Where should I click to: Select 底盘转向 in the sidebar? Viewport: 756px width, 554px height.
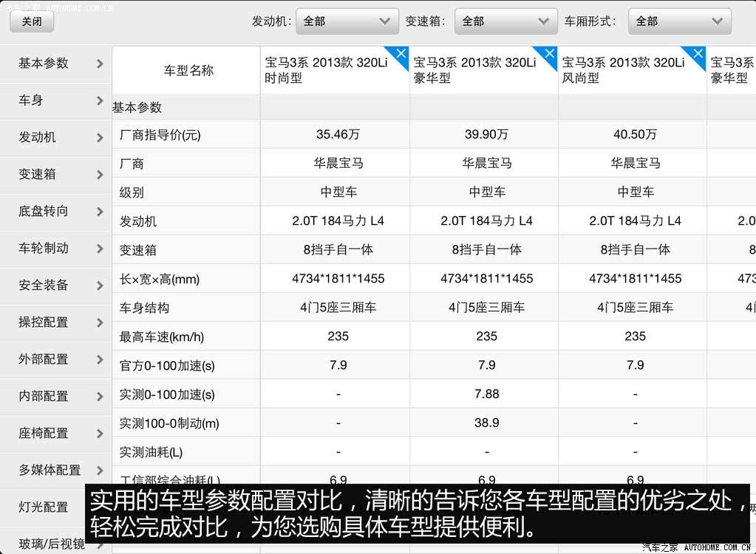click(x=55, y=212)
